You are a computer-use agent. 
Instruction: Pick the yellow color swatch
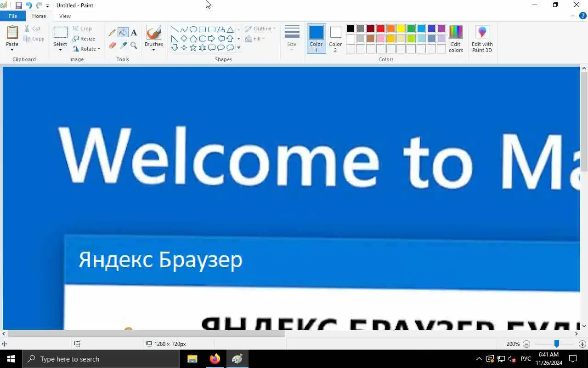coord(401,29)
